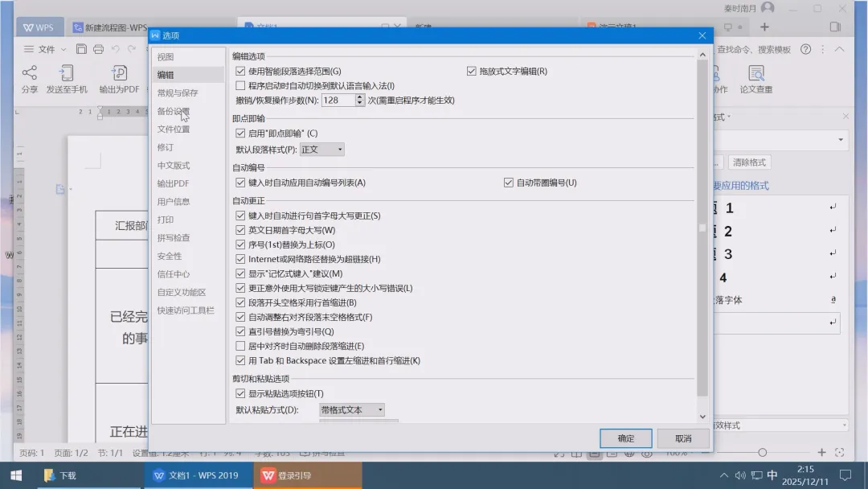Click the undo steps number field showing 128

tap(338, 101)
